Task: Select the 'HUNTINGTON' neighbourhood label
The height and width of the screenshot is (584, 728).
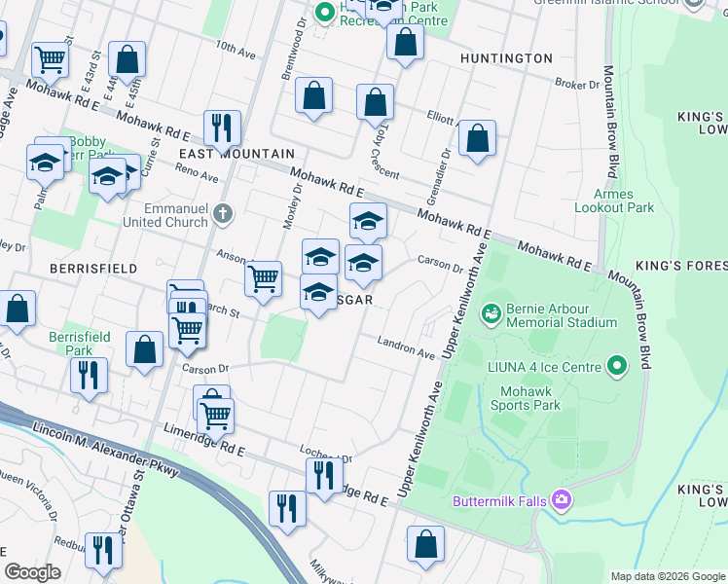Action: pos(506,58)
